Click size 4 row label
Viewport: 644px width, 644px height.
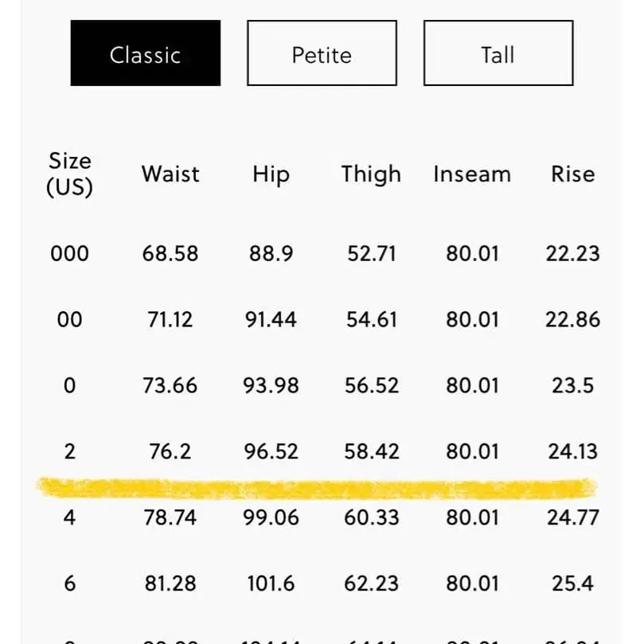(70, 517)
